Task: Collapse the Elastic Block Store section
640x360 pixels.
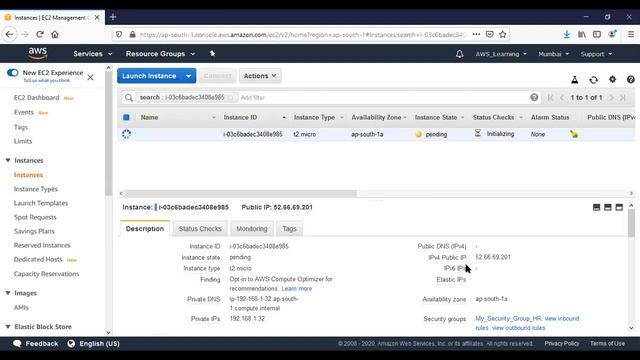Action: point(8,327)
